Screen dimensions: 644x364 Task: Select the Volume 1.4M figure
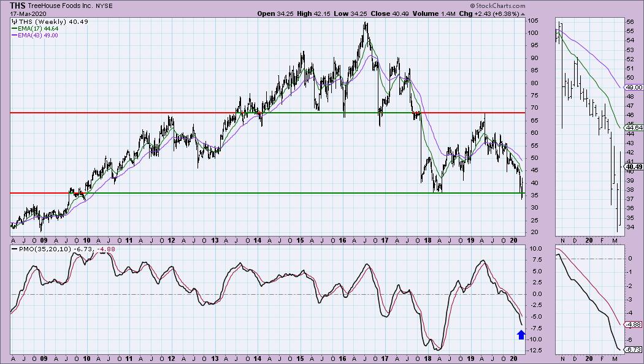(434, 13)
